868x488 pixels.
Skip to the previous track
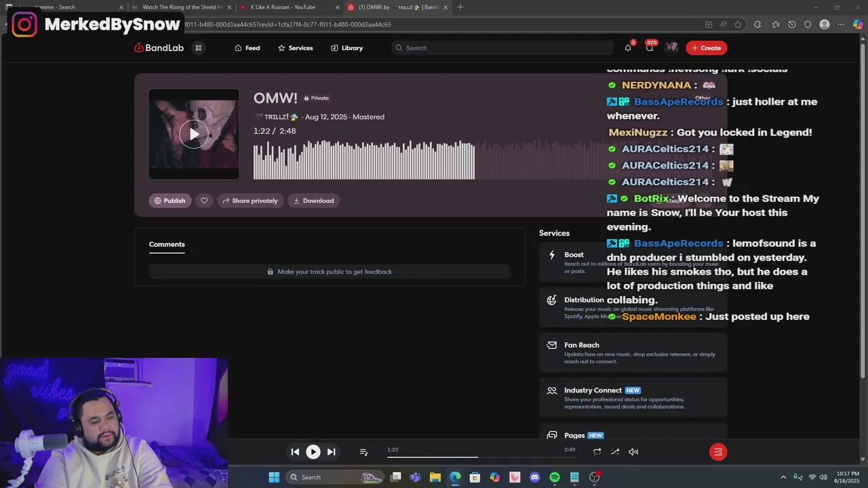[295, 451]
